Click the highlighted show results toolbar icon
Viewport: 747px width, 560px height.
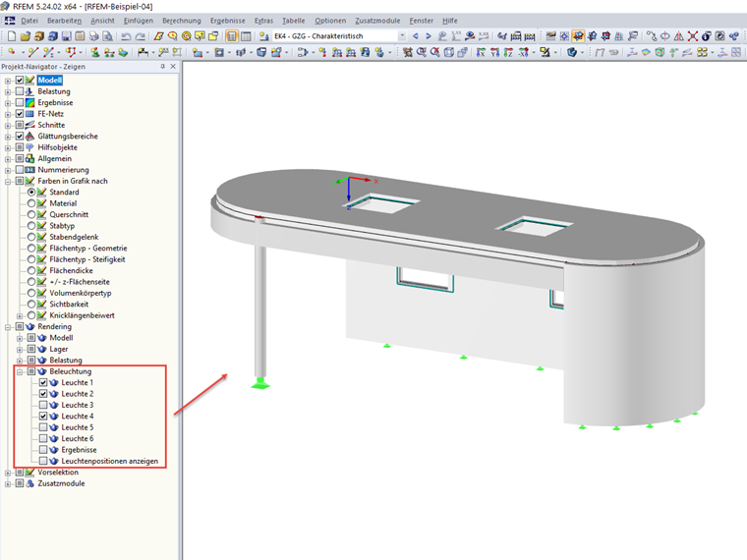pyautogui.click(x=578, y=36)
